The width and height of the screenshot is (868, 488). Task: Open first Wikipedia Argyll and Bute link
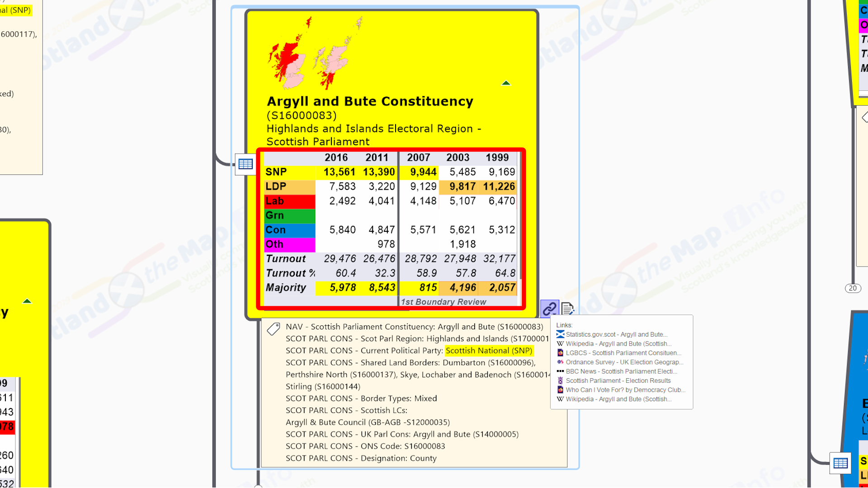point(618,344)
